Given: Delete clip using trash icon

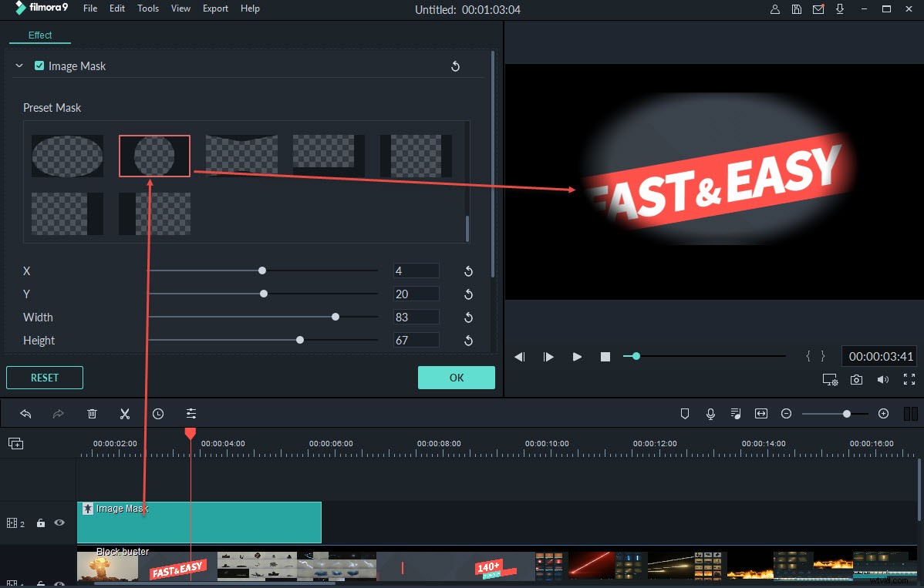Looking at the screenshot, I should coord(92,414).
